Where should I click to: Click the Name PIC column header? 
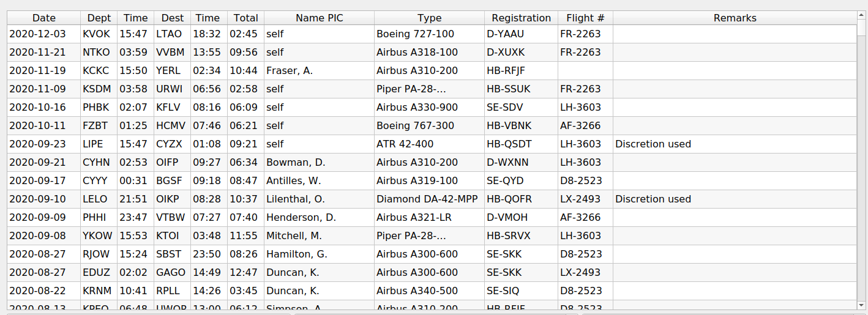click(x=320, y=18)
